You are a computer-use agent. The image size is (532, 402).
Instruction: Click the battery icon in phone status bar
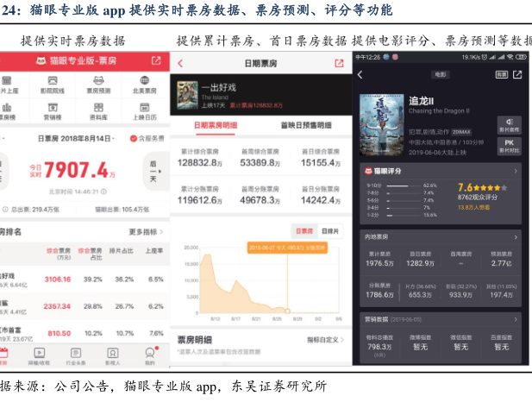click(x=521, y=57)
